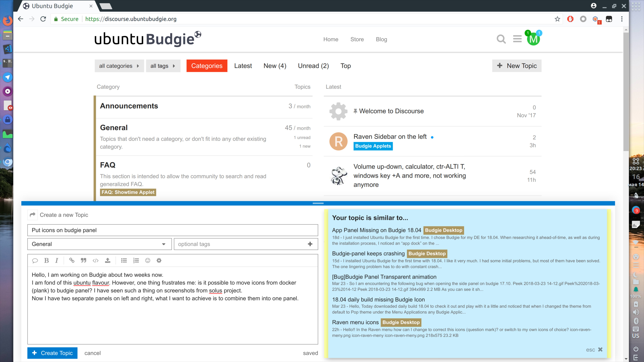Click the Blockquote icon in editor toolbar
This screenshot has width=644, height=362.
(x=84, y=261)
